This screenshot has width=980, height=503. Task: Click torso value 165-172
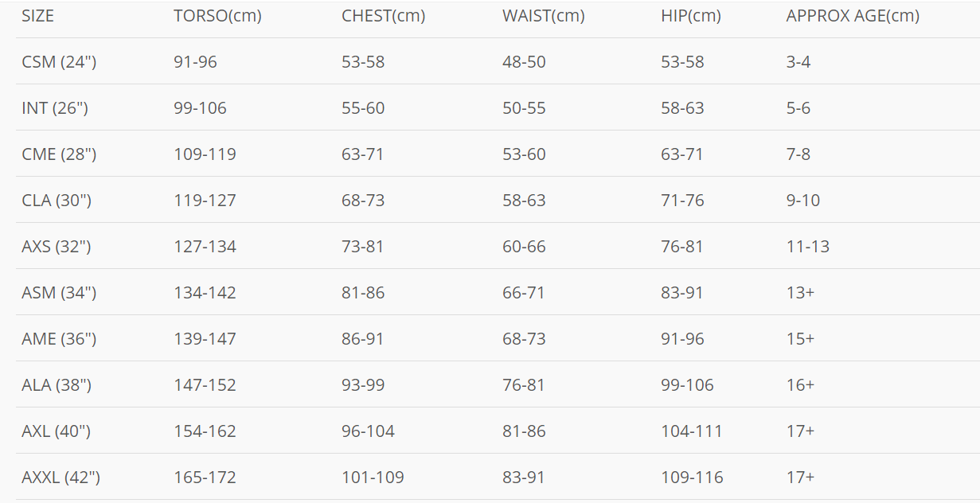coord(205,478)
